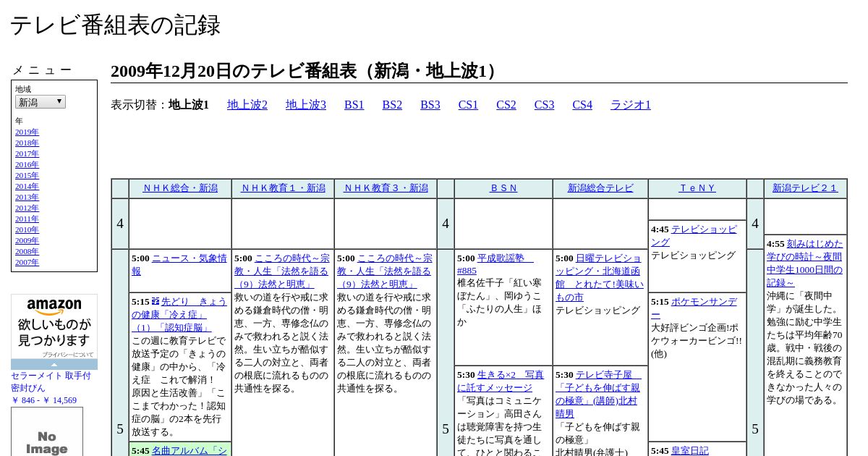Switch to the ラジオ1 listing
The image size is (868, 456).
coord(631,105)
